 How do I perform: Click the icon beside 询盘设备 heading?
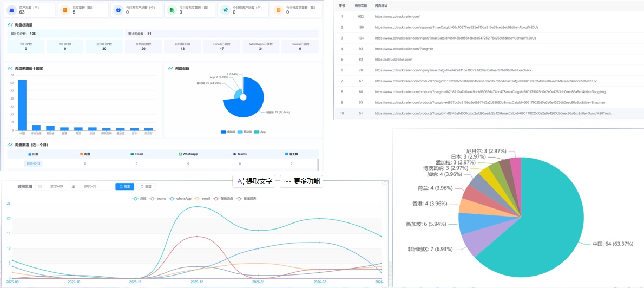click(170, 68)
